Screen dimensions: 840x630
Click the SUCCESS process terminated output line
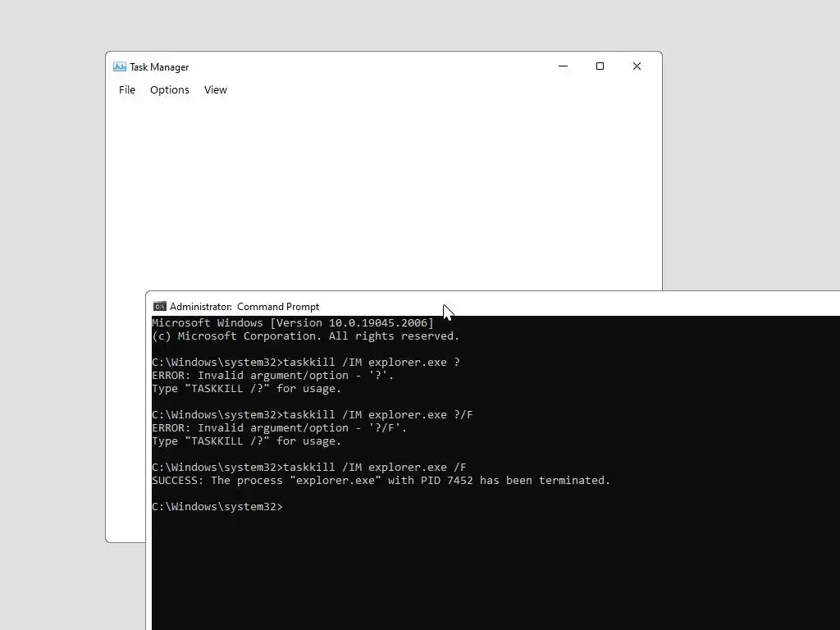pyautogui.click(x=381, y=481)
